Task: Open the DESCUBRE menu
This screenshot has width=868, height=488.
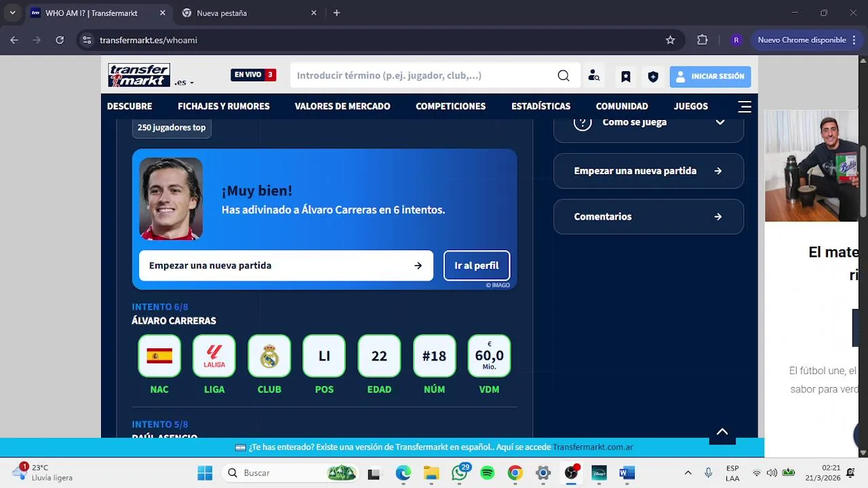Action: coord(130,106)
